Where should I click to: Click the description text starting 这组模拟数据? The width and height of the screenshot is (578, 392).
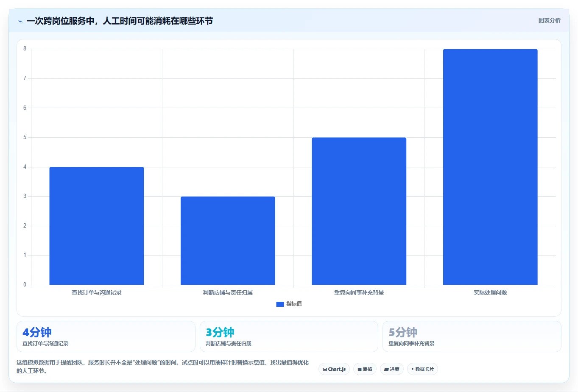coord(163,367)
